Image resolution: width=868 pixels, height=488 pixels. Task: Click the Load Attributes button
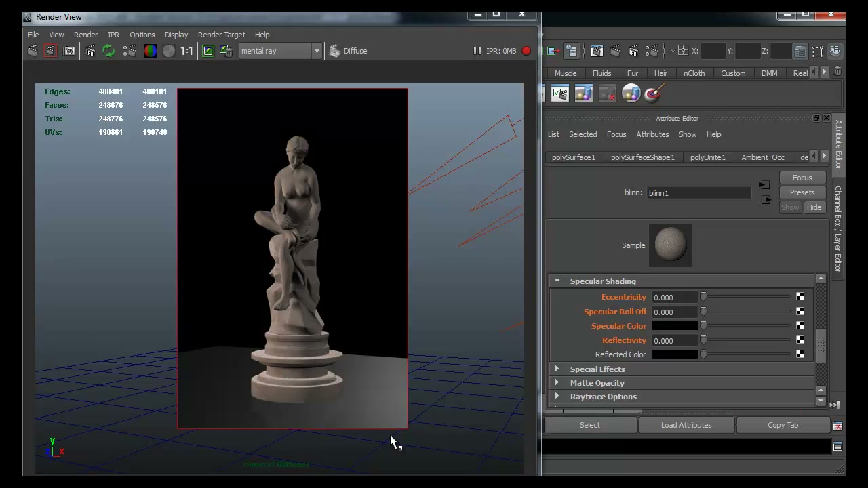(x=686, y=425)
